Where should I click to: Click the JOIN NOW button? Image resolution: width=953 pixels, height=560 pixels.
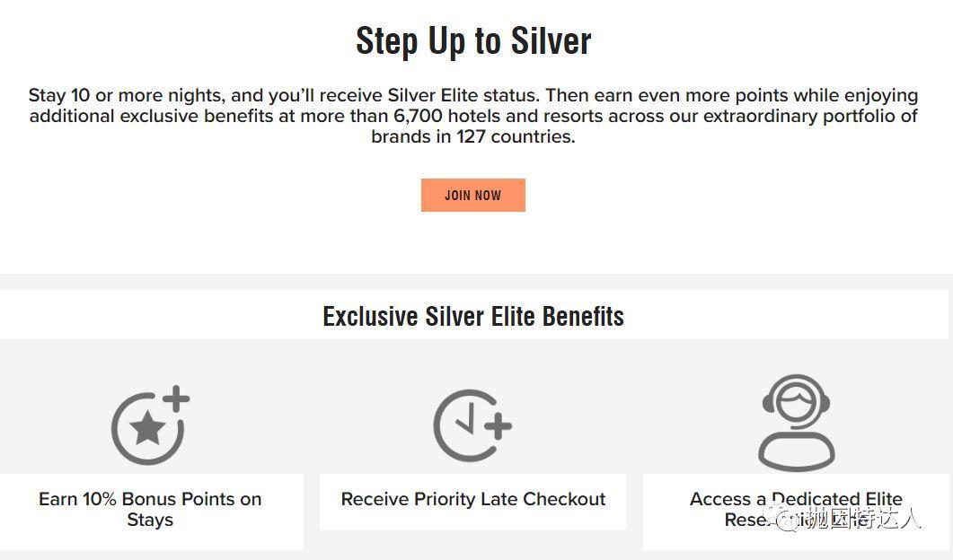click(472, 196)
